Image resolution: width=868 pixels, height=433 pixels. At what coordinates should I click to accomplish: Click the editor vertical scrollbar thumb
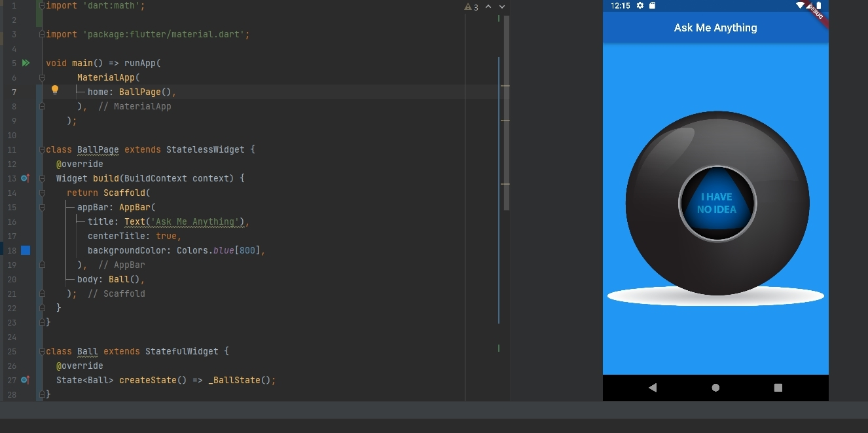(506, 111)
